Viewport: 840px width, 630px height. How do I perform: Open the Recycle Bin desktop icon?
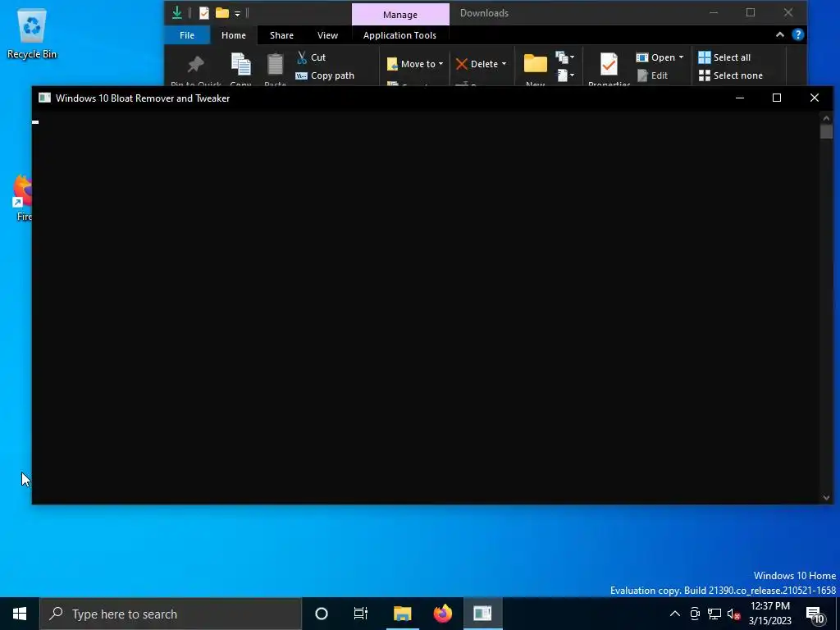point(32,33)
